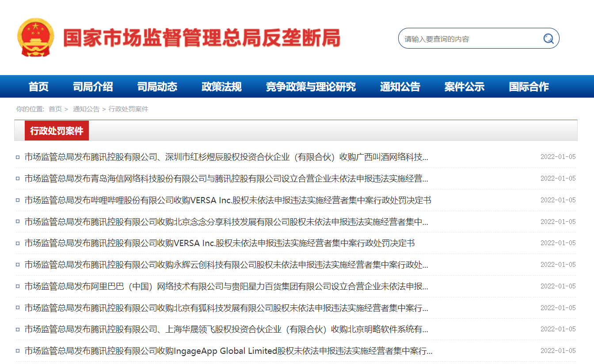Image resolution: width=594 pixels, height=364 pixels.
Task: Open the 司局介绍 menu item
Action: pyautogui.click(x=93, y=87)
